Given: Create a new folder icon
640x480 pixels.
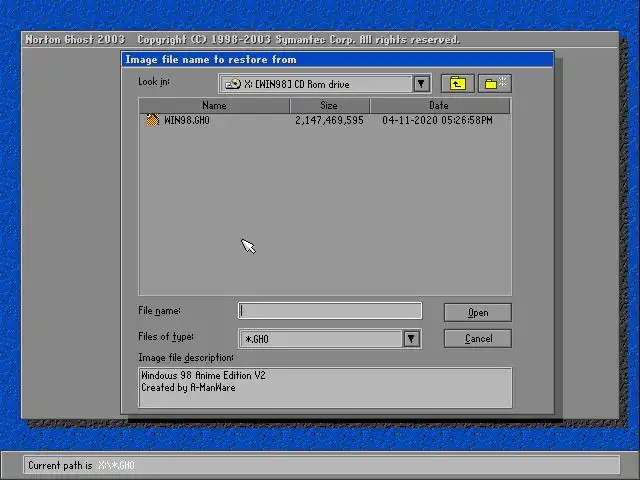Looking at the screenshot, I should click(x=495, y=84).
